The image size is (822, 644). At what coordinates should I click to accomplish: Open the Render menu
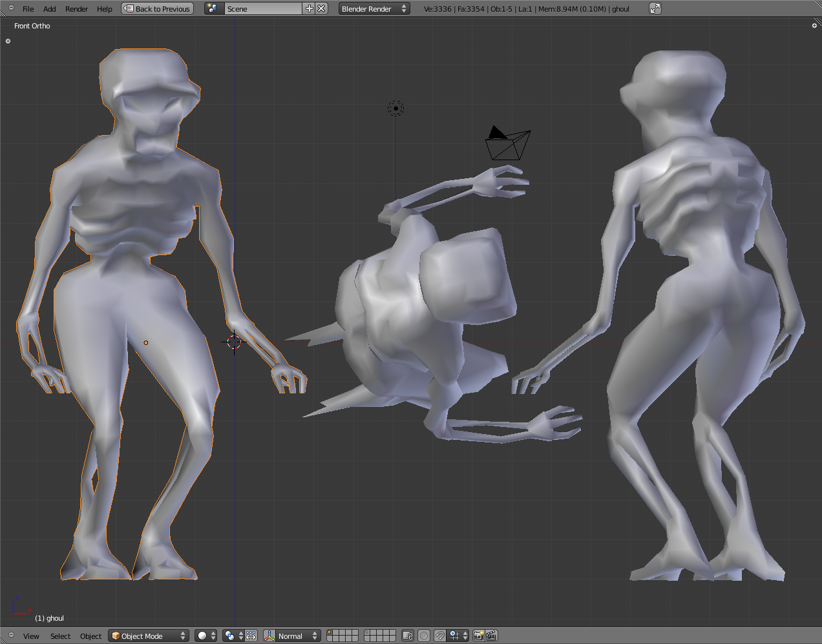(x=76, y=9)
